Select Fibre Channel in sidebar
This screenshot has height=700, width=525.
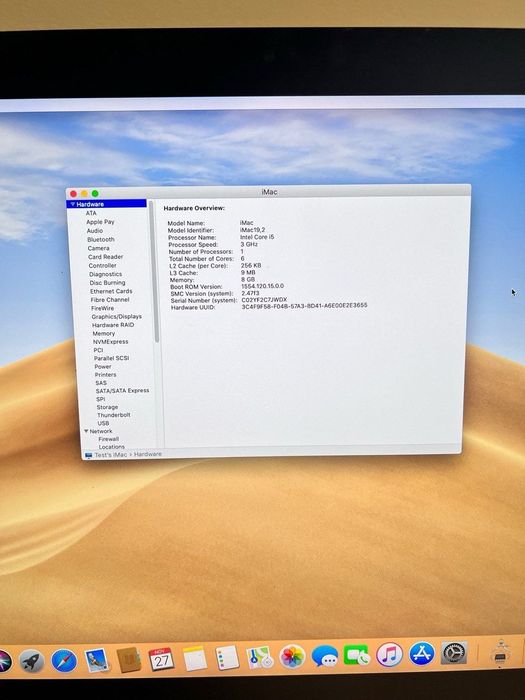(x=110, y=300)
